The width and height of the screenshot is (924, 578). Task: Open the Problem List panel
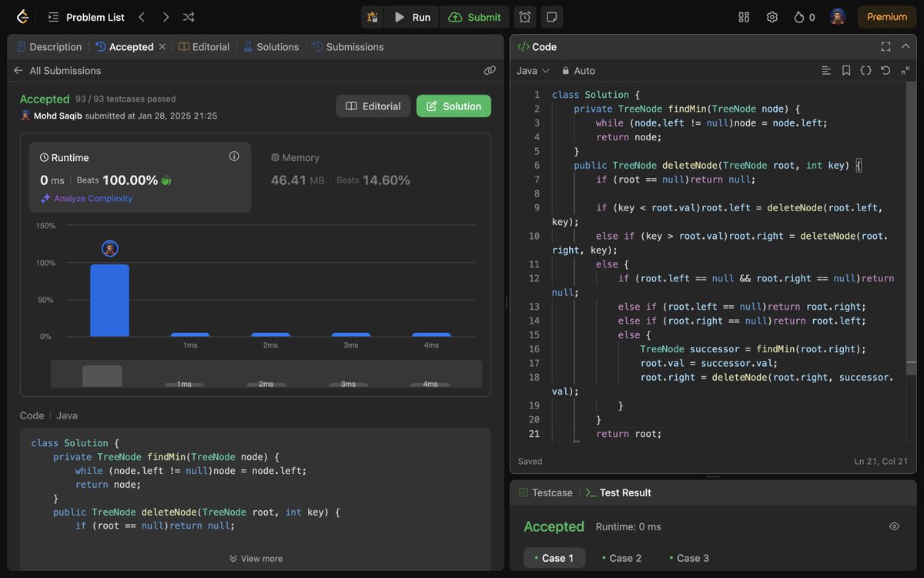coord(85,17)
